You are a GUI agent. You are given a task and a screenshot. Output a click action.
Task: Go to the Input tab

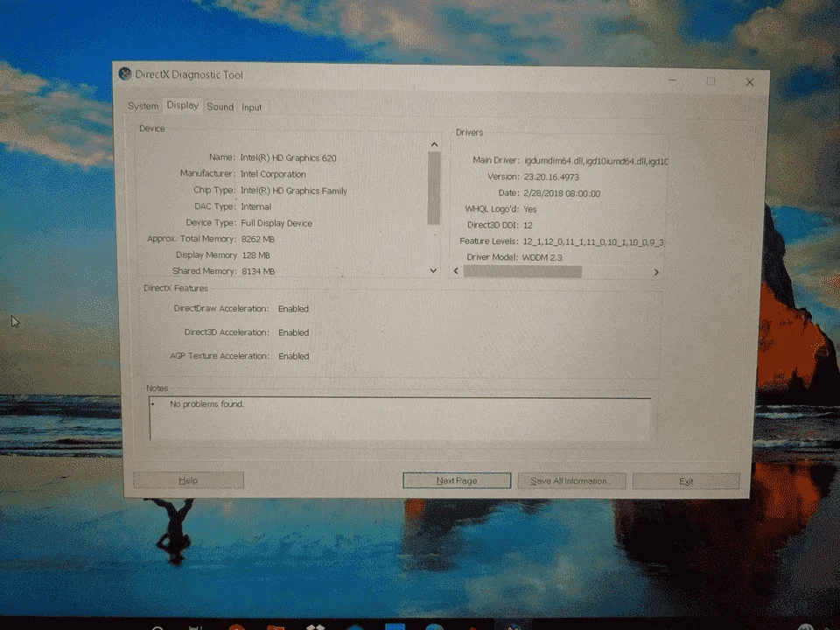pyautogui.click(x=251, y=107)
